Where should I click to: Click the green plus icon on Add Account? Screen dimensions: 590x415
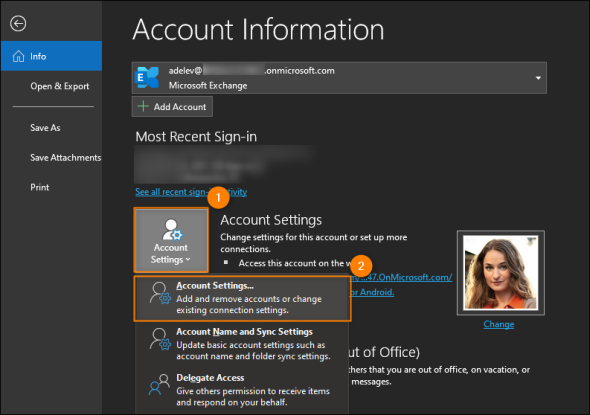pos(143,106)
